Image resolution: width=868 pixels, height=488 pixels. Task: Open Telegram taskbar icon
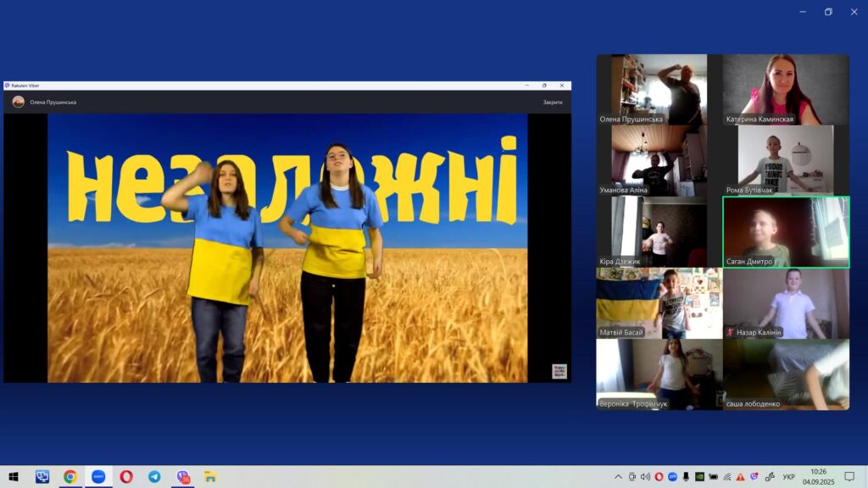click(x=154, y=476)
